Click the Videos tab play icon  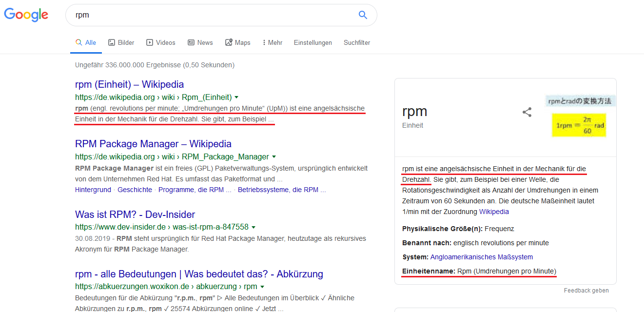150,43
